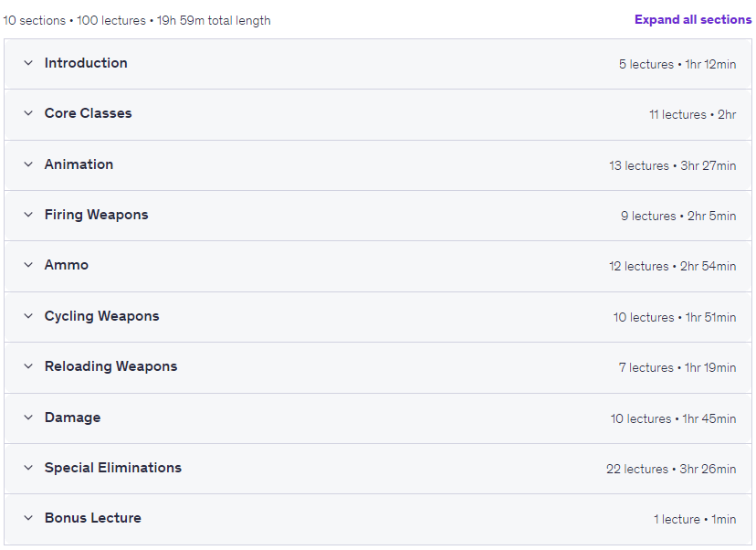This screenshot has width=756, height=550.
Task: Click the course summary '10 sections • 100 lectures' text
Action: [x=75, y=20]
